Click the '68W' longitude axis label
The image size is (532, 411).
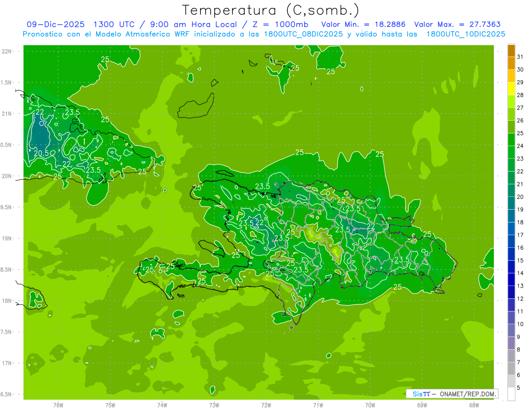[473, 405]
